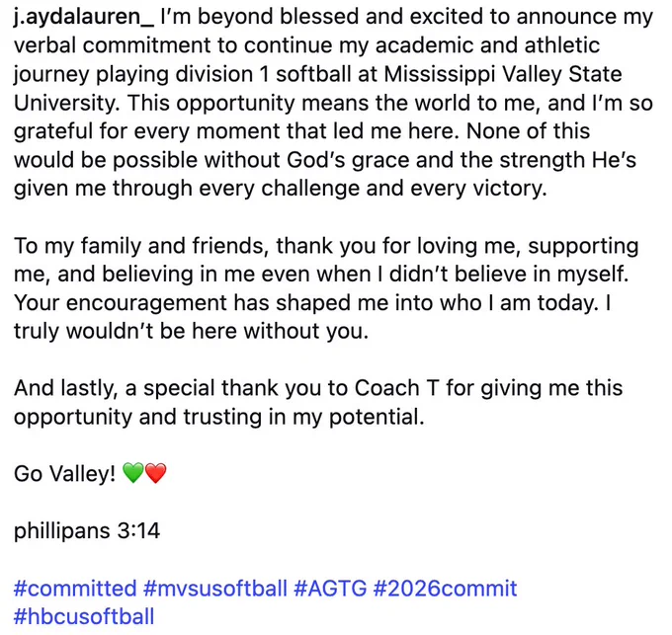Click the red heart emoji

tap(155, 473)
